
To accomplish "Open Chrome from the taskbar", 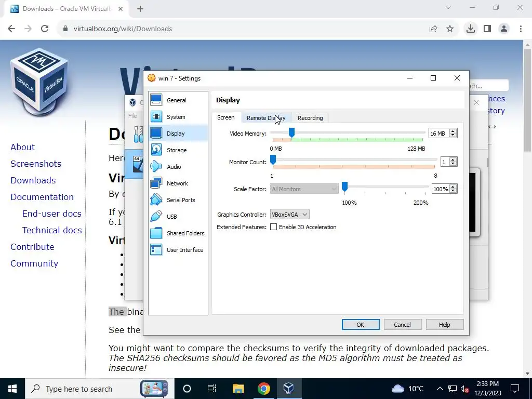I will coord(263,389).
